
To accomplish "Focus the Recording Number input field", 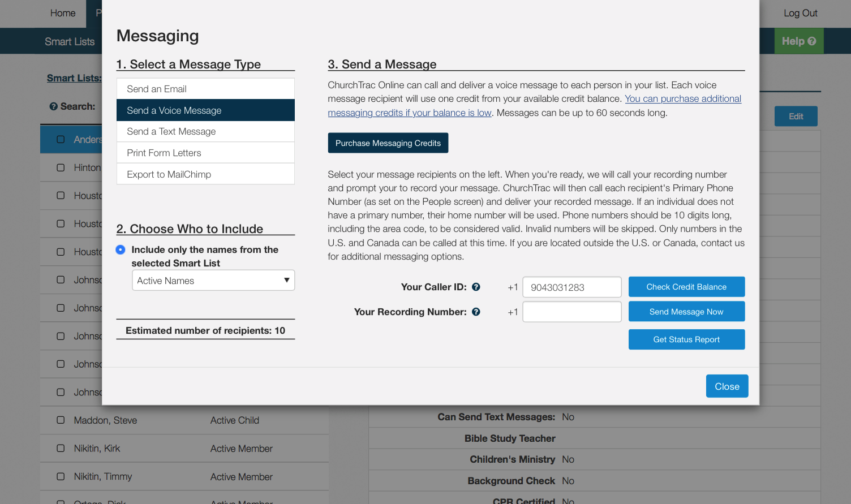I will click(x=572, y=312).
